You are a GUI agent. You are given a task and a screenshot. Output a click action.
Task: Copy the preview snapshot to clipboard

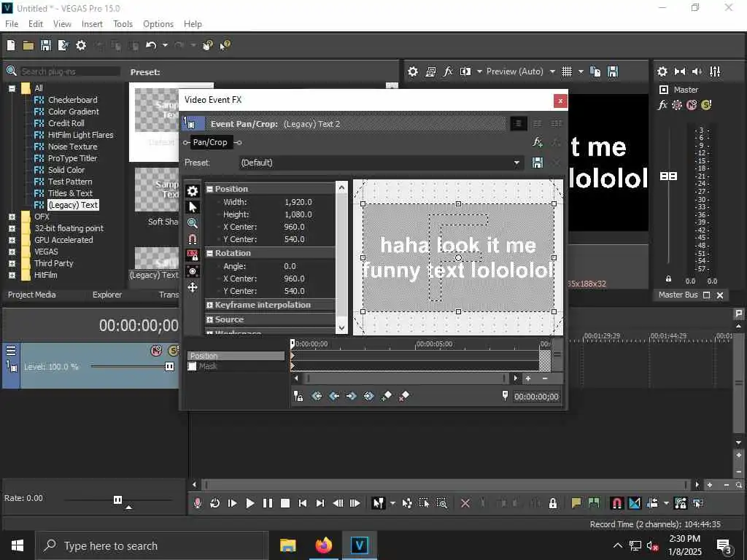pos(595,71)
